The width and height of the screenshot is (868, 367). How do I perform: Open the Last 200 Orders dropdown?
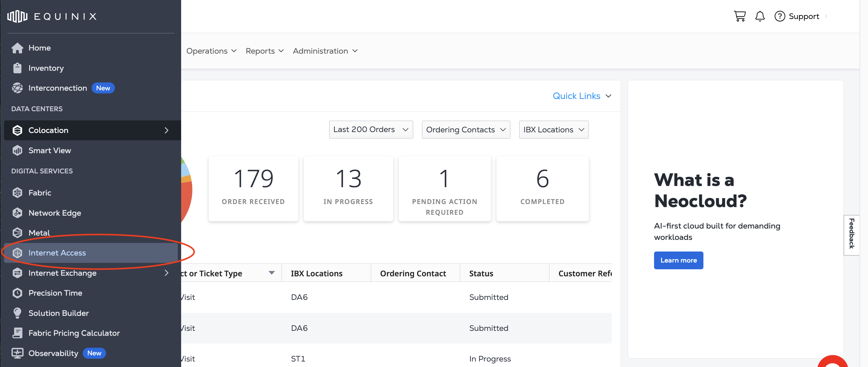(x=371, y=130)
